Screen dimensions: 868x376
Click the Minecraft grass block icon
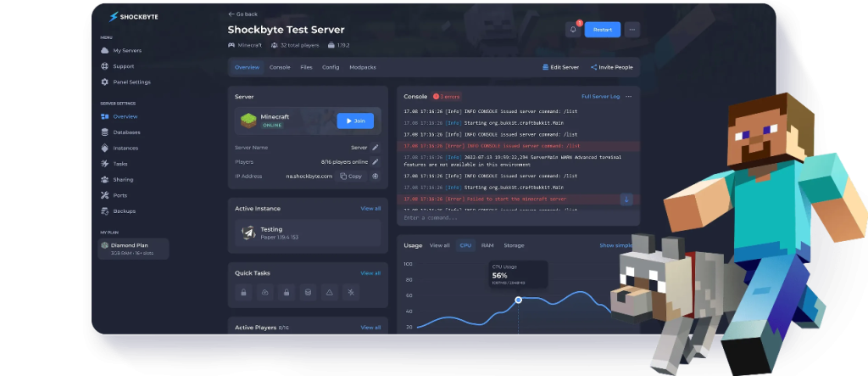pos(248,121)
